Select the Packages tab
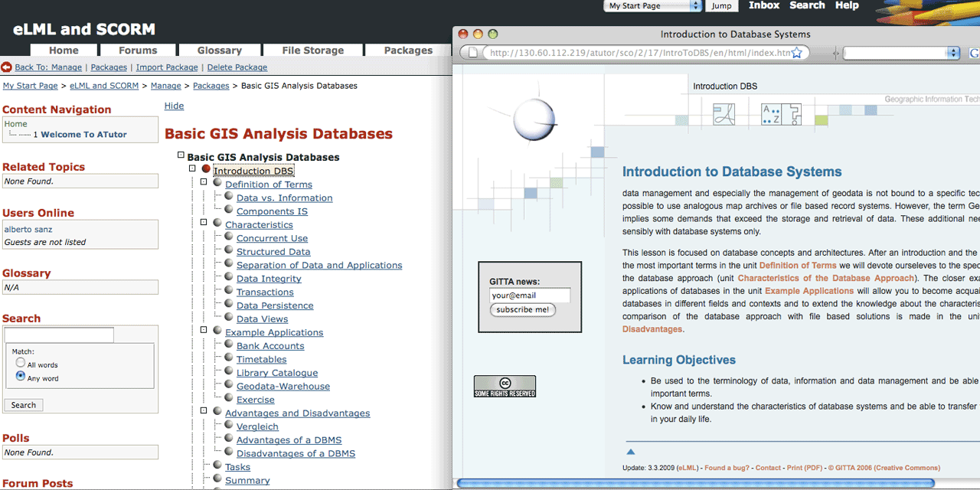Screen dimensions: 980x490 408,51
